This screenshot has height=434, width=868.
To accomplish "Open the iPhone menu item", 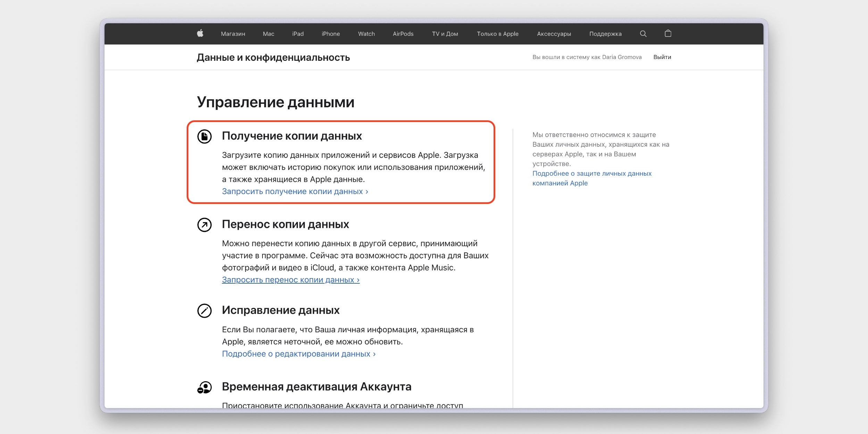I will (330, 34).
